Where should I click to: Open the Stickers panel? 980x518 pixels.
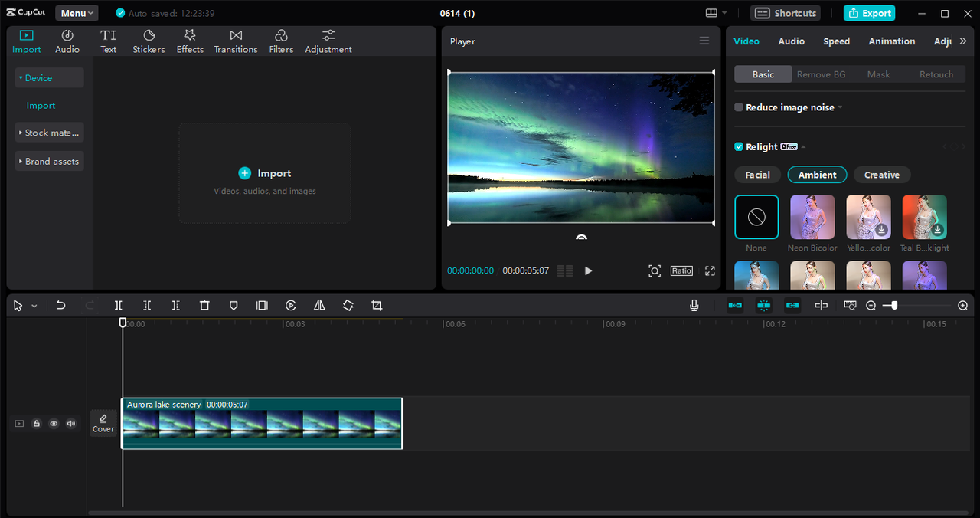(149, 41)
